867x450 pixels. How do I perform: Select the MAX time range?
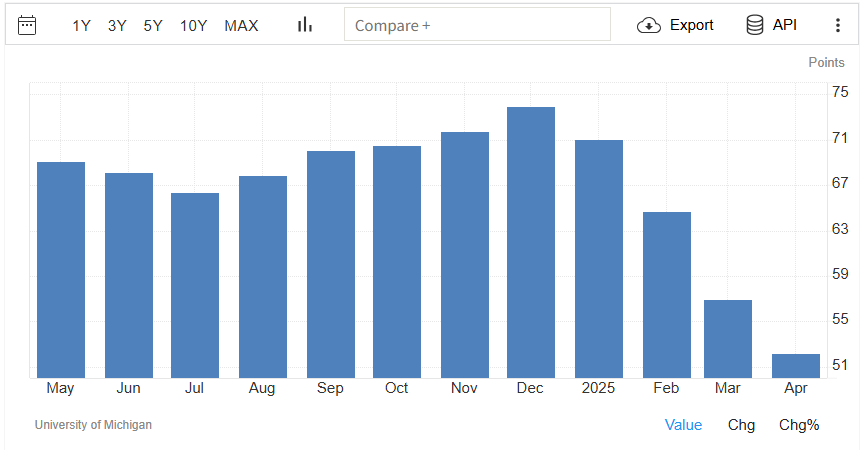pyautogui.click(x=241, y=25)
